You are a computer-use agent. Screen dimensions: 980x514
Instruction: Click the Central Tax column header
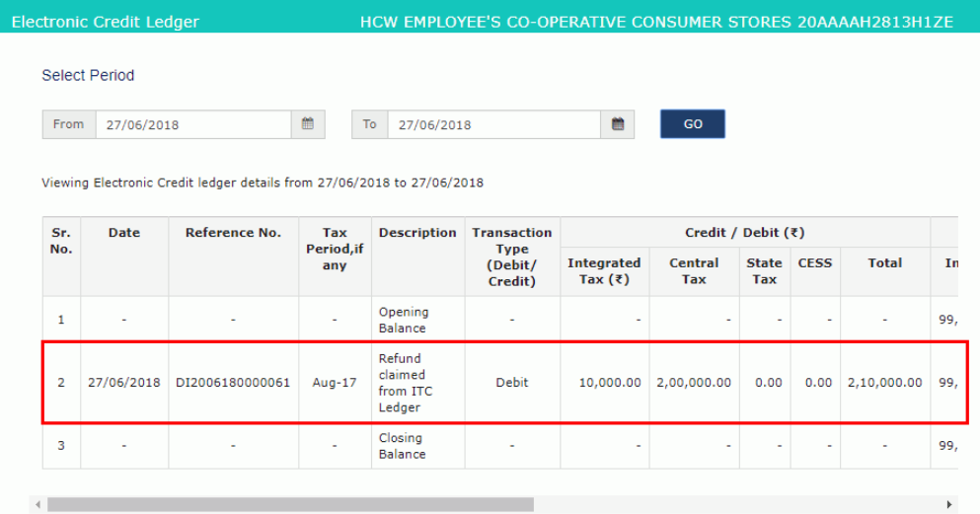tap(694, 271)
